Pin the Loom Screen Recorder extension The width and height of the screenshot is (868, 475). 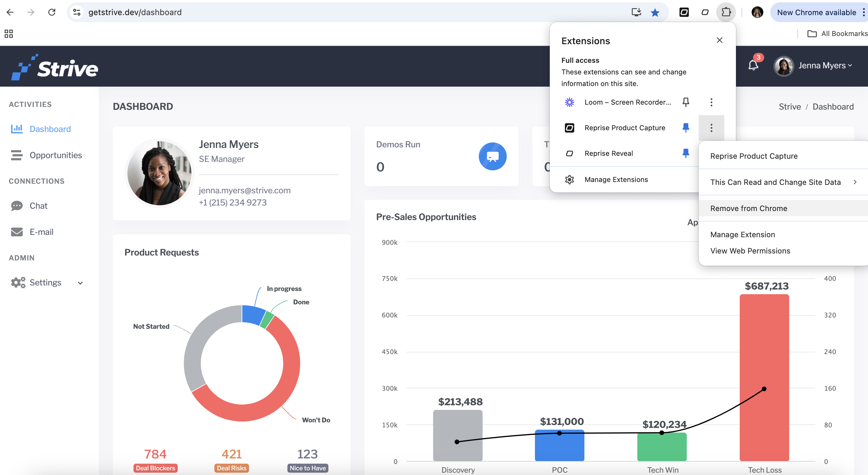point(685,102)
